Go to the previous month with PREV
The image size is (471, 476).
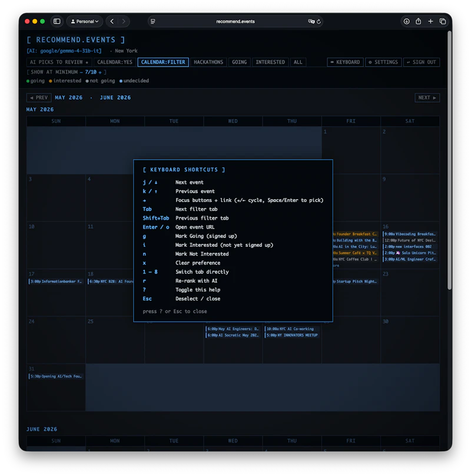coord(39,98)
